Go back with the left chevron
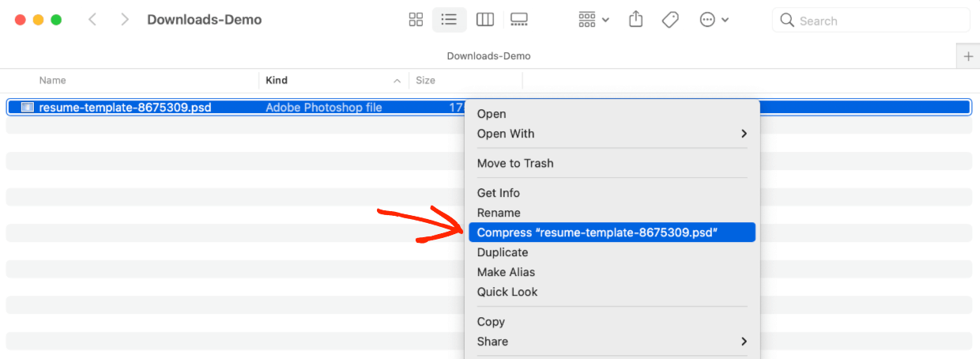Viewport: 980px width, 359px height. point(92,20)
